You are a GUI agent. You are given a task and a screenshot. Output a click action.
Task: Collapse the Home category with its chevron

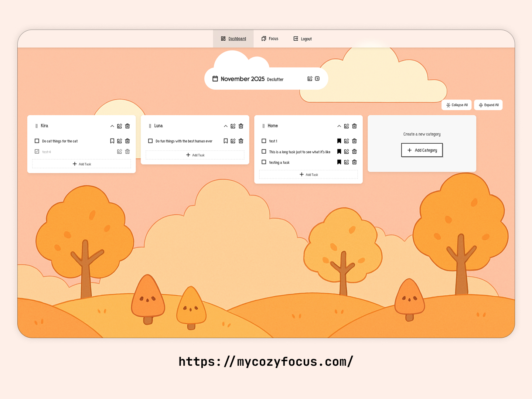pyautogui.click(x=339, y=126)
